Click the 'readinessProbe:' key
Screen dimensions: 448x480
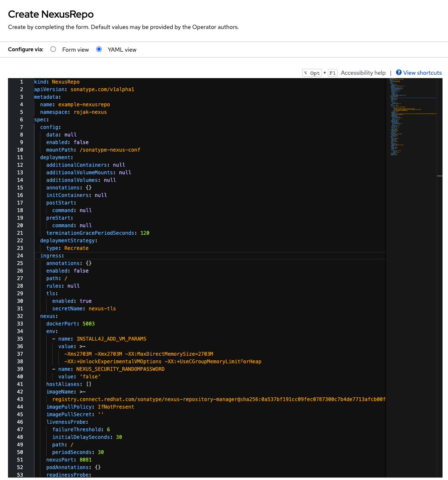69,475
